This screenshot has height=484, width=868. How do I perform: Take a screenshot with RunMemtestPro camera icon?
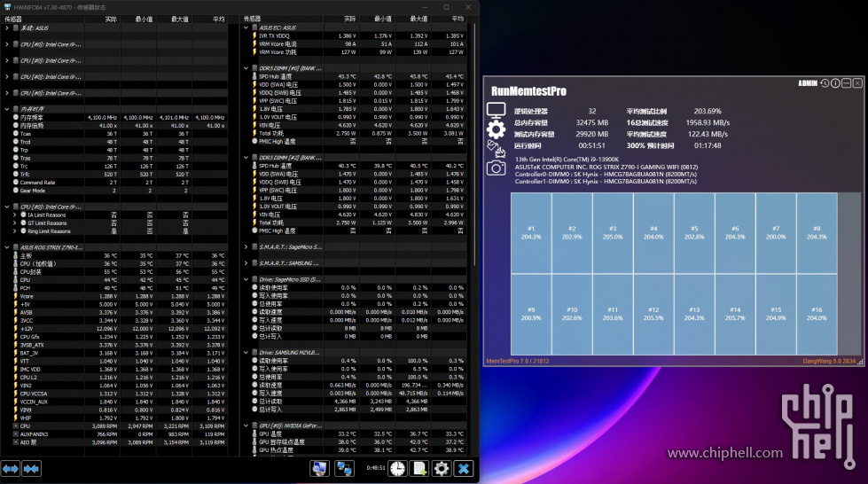pos(496,168)
